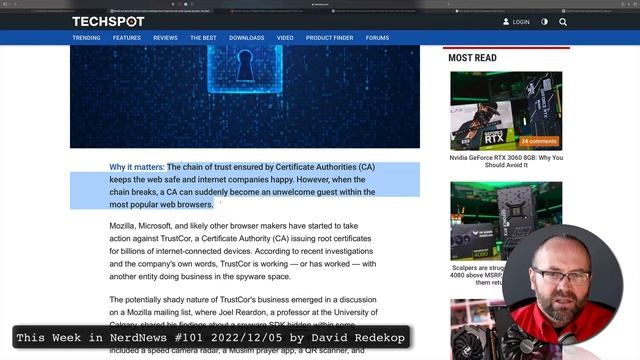The width and height of the screenshot is (640, 360).
Task: Click the MOST READ heading
Action: point(472,58)
